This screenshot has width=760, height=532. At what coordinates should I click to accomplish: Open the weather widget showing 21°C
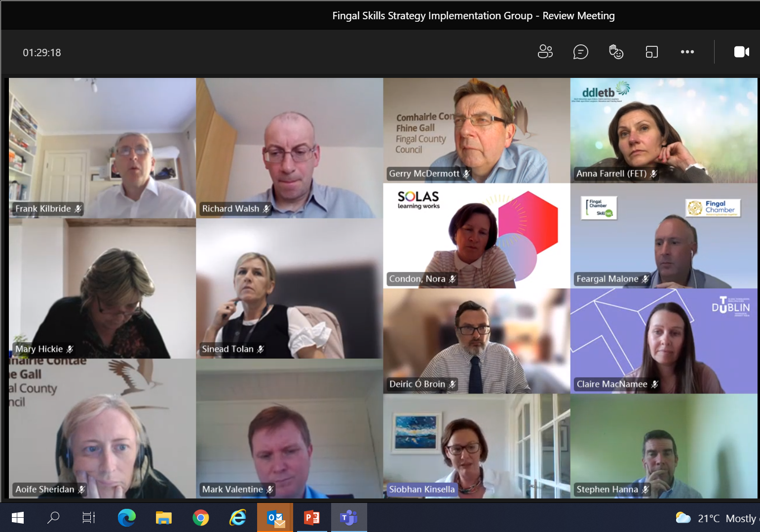coord(717,518)
